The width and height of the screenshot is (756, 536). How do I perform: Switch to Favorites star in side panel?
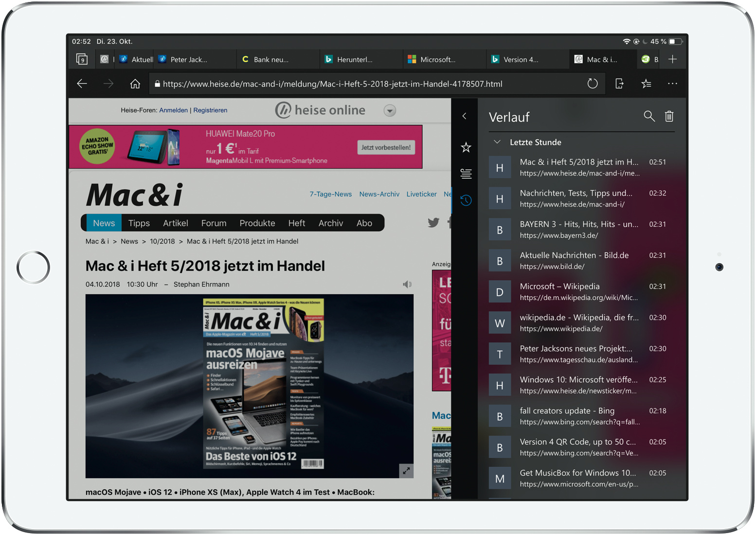point(466,147)
